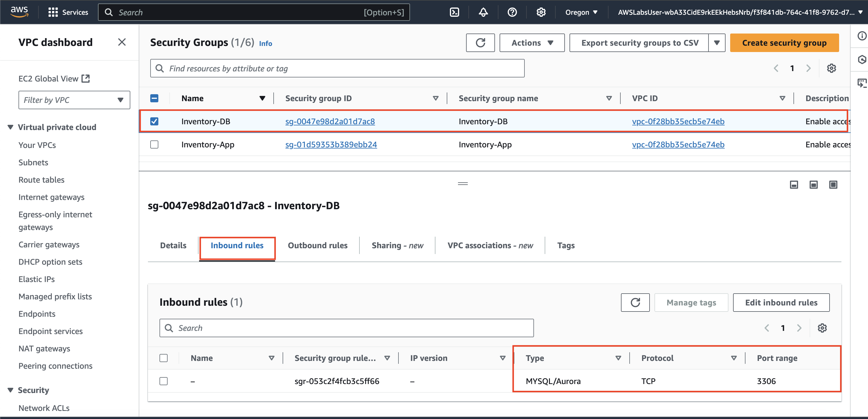The width and height of the screenshot is (868, 419).
Task: Refresh the Security Groups list
Action: [480, 43]
